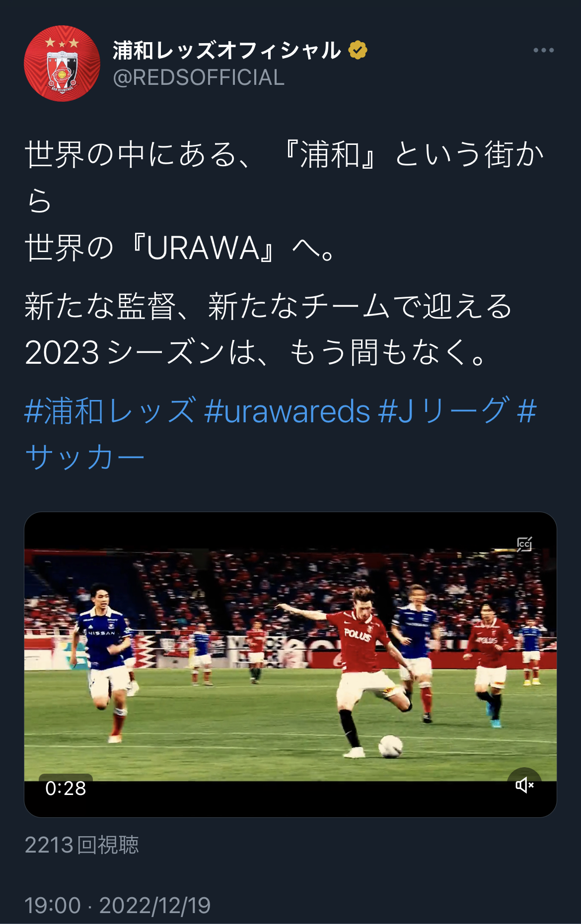Image resolution: width=581 pixels, height=924 pixels.
Task: Tap the Urawa Reds profile avatar
Action: (x=62, y=64)
